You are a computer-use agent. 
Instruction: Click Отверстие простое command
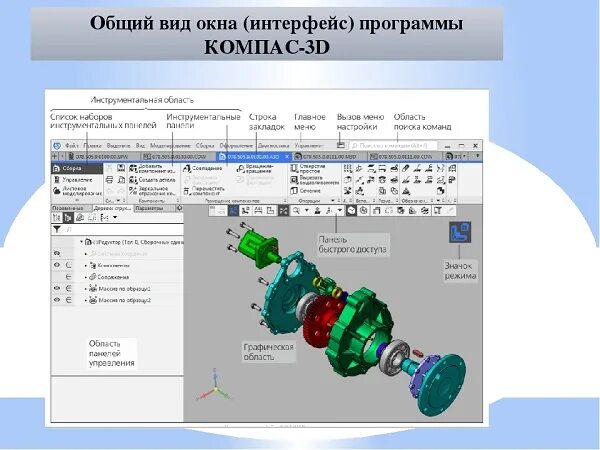pos(308,168)
